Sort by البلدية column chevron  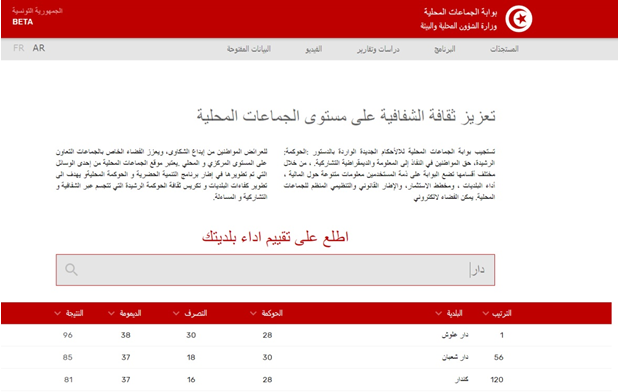[x=438, y=313]
